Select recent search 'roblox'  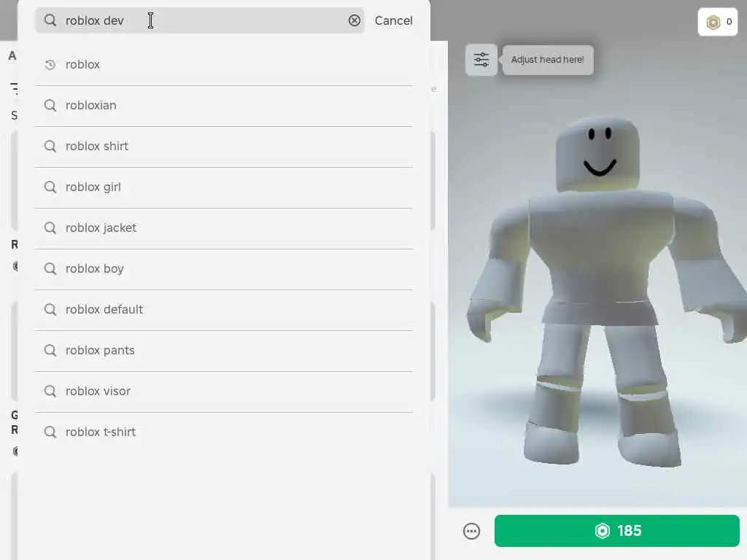(223, 65)
